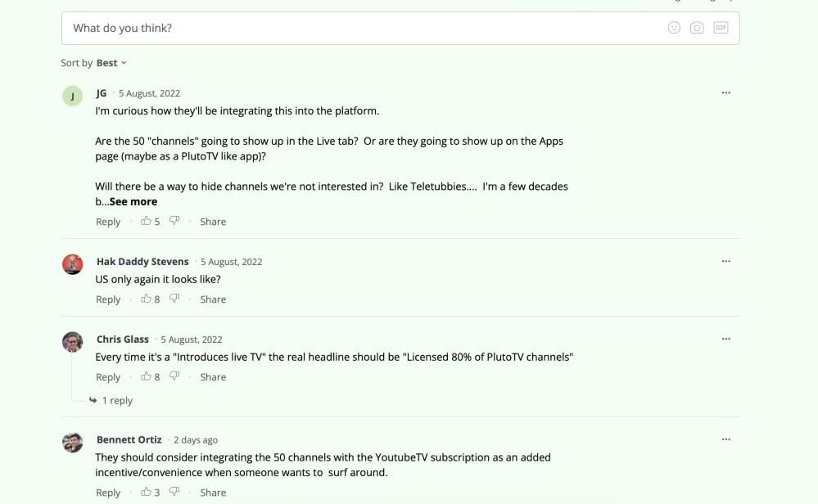Expand the 1 reply thread

point(116,400)
